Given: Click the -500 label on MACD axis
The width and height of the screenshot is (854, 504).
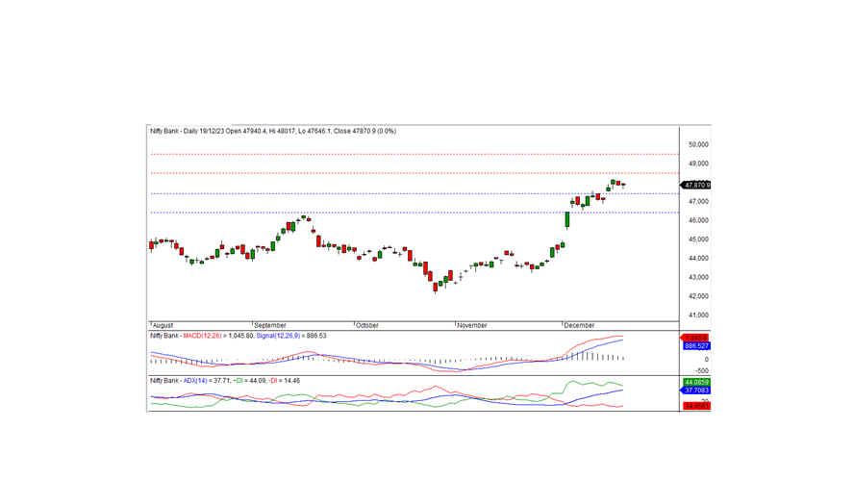Looking at the screenshot, I should click(x=703, y=370).
